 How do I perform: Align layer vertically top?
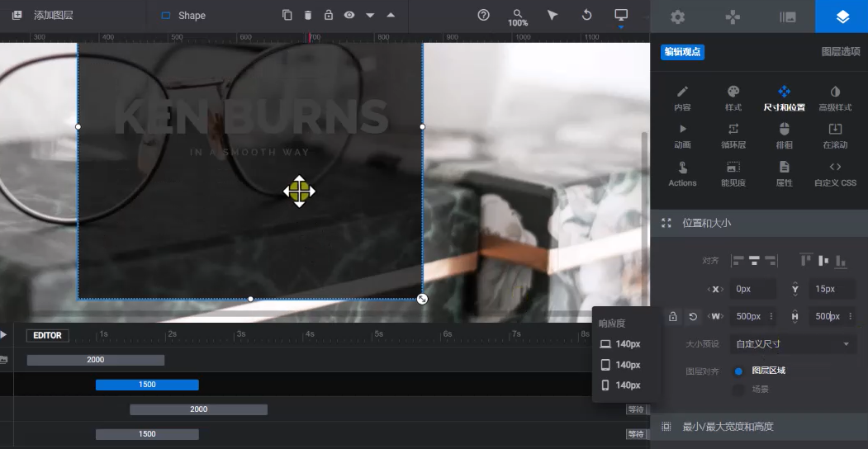point(806,260)
